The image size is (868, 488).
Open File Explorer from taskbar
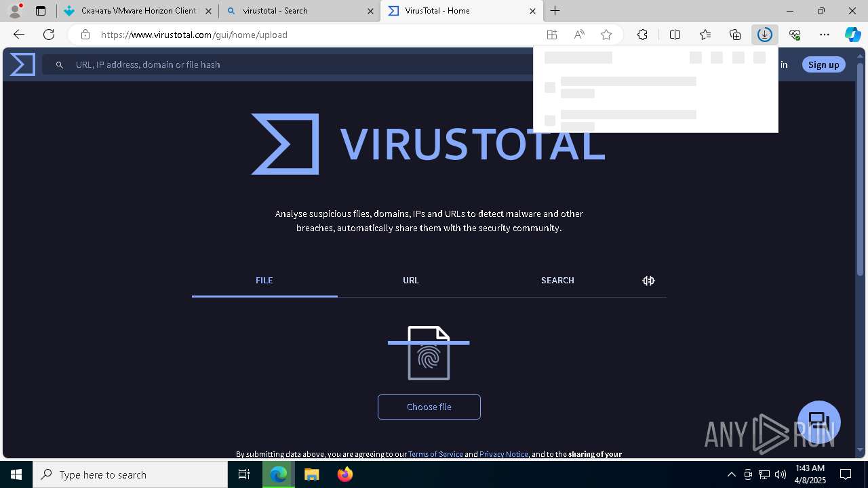click(x=311, y=474)
